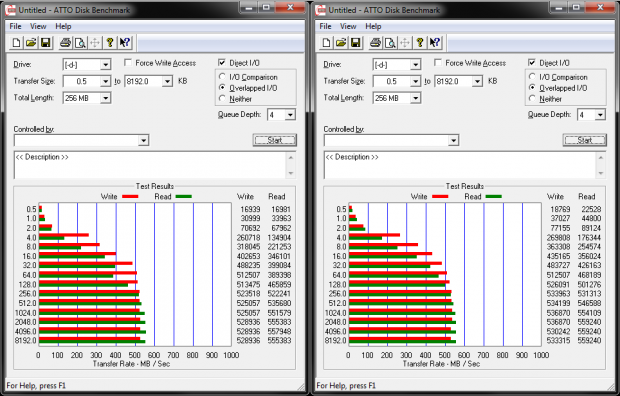Screen dimensions: 620x396
Task: Open Queue Depth dropdown in left window
Action: (290, 115)
